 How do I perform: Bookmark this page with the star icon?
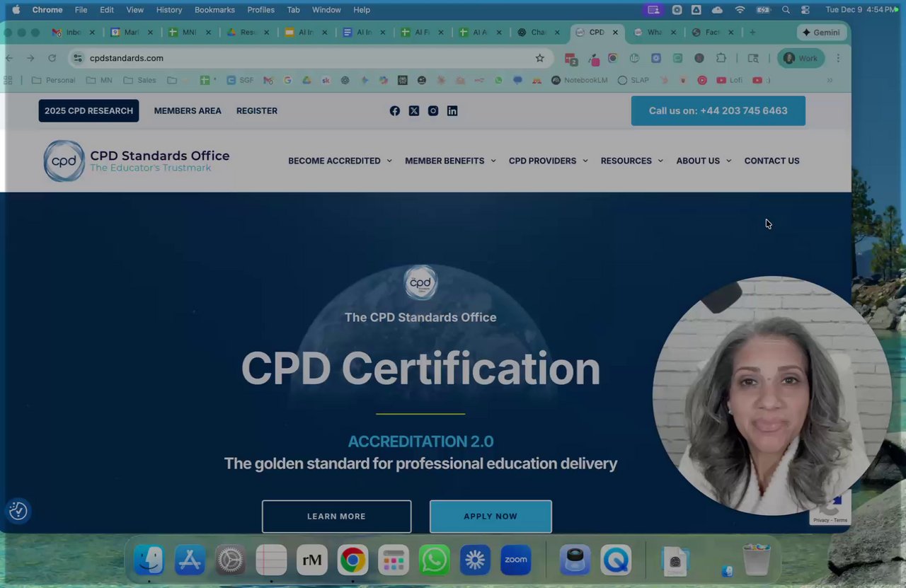(540, 58)
